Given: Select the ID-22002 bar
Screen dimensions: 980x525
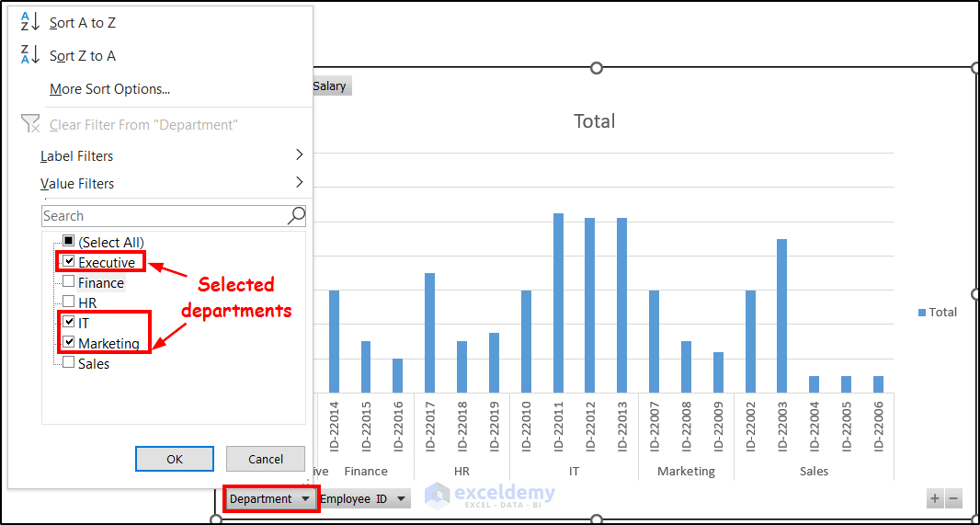Looking at the screenshot, I should click(750, 342).
